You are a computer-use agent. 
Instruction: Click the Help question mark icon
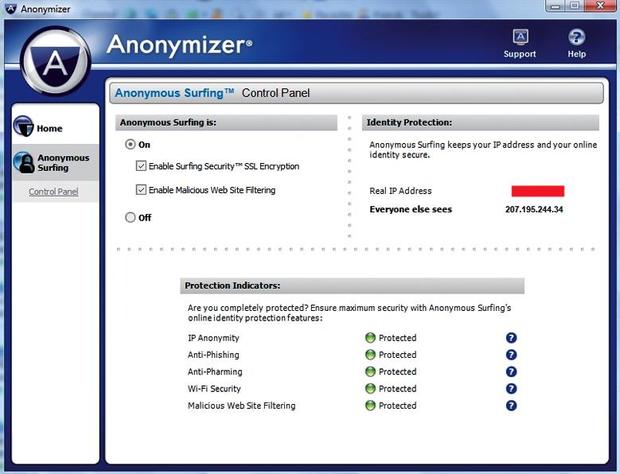pos(576,37)
